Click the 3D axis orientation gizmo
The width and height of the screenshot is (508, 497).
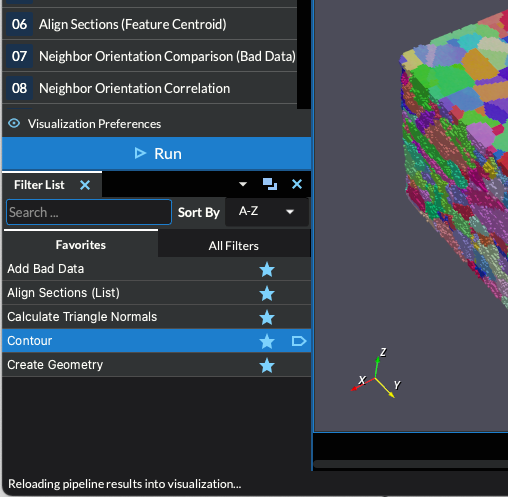[x=376, y=373]
